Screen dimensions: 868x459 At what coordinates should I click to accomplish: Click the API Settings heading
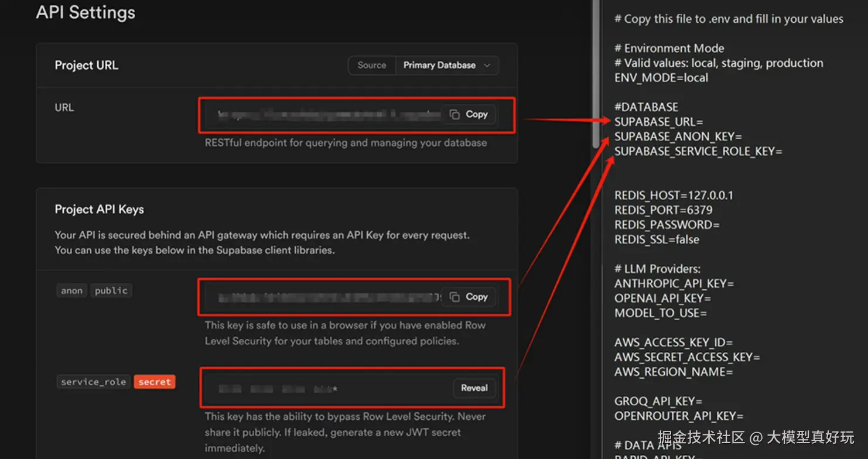(86, 12)
